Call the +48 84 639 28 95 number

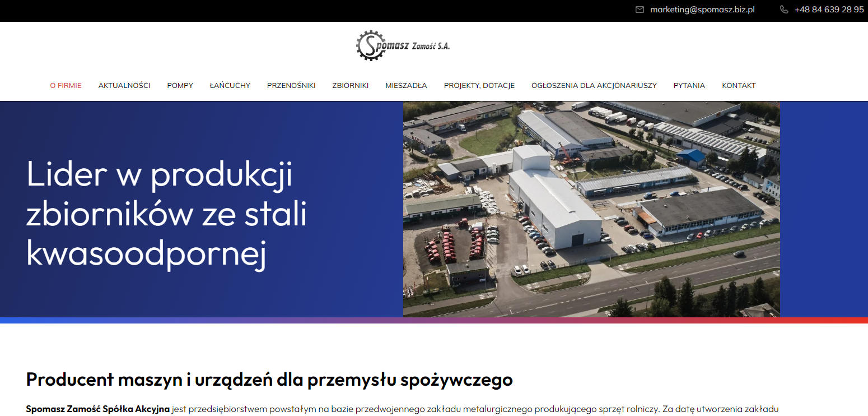pos(829,10)
